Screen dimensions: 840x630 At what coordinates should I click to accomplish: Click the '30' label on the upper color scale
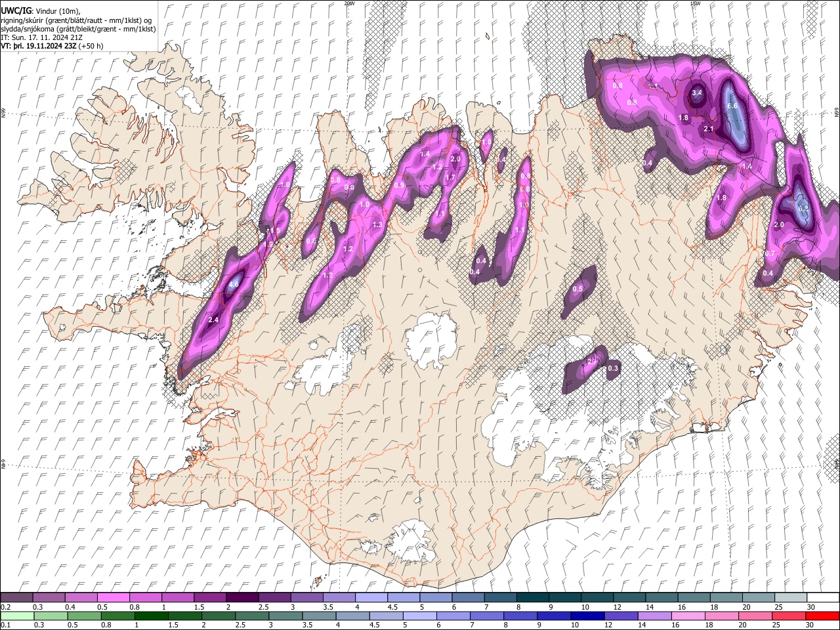pyautogui.click(x=811, y=607)
